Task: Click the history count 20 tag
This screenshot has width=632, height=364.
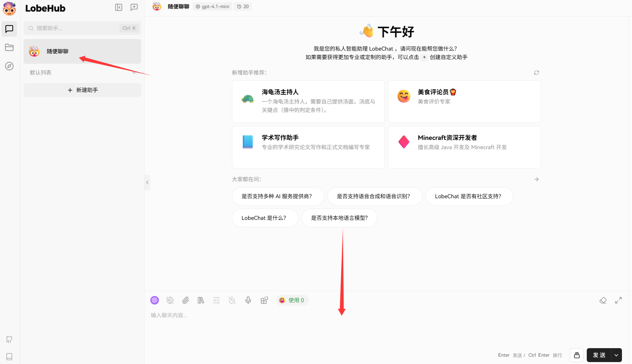Action: (243, 7)
